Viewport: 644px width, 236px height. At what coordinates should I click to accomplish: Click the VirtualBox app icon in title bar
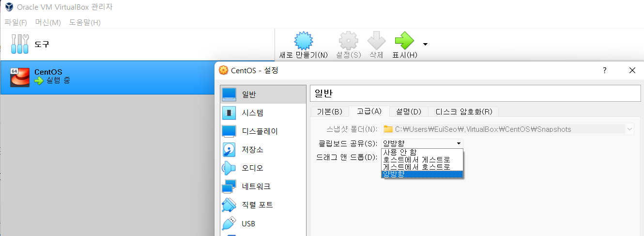click(x=8, y=7)
